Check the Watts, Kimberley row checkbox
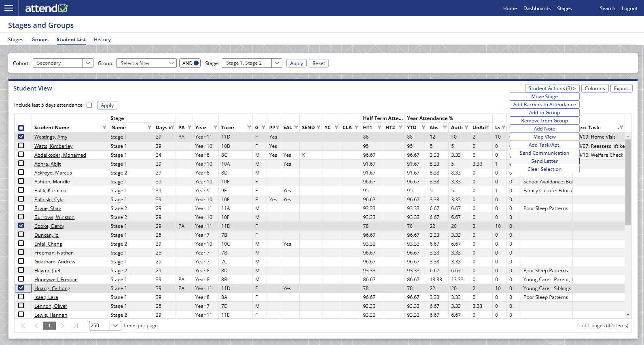This screenshot has width=644, height=345. pyautogui.click(x=21, y=145)
